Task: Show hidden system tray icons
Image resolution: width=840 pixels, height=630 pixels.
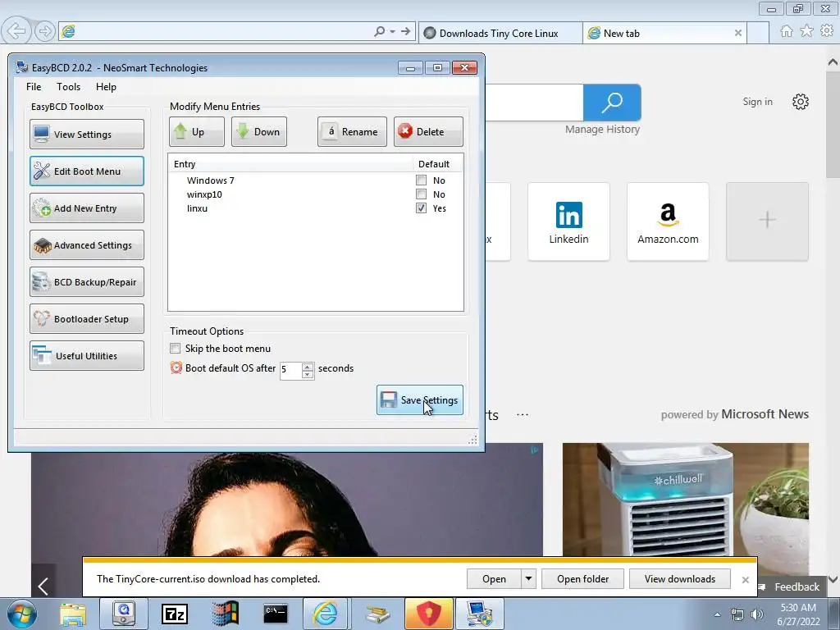Action: [x=717, y=614]
